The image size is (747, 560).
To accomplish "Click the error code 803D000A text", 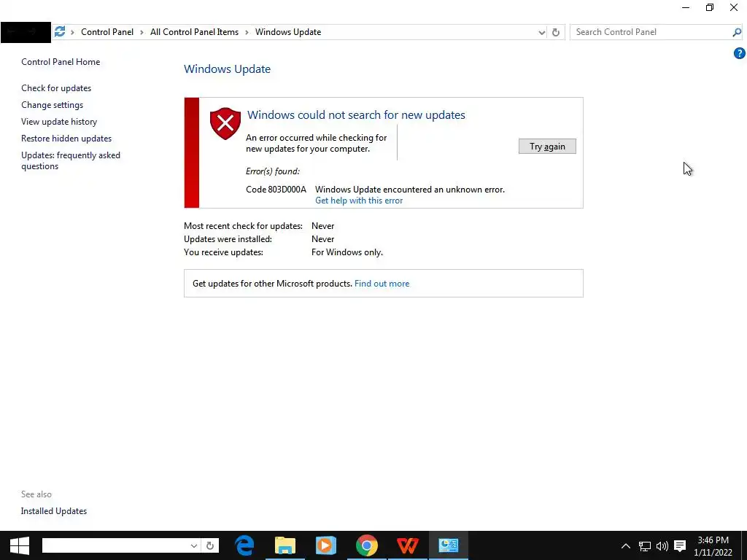I will 276,190.
